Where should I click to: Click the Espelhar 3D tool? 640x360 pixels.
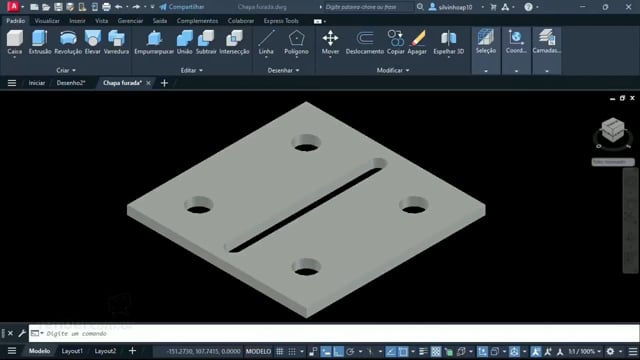click(449, 42)
